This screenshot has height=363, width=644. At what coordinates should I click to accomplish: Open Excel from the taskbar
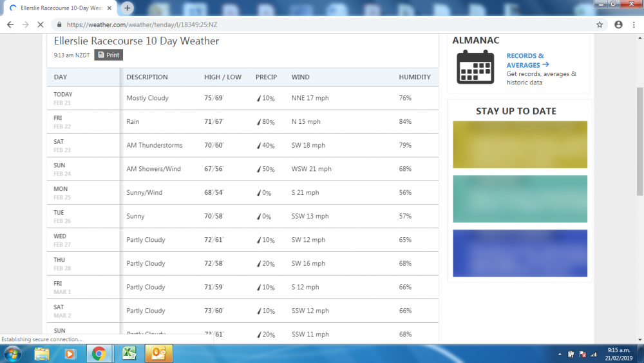pyautogui.click(x=129, y=353)
